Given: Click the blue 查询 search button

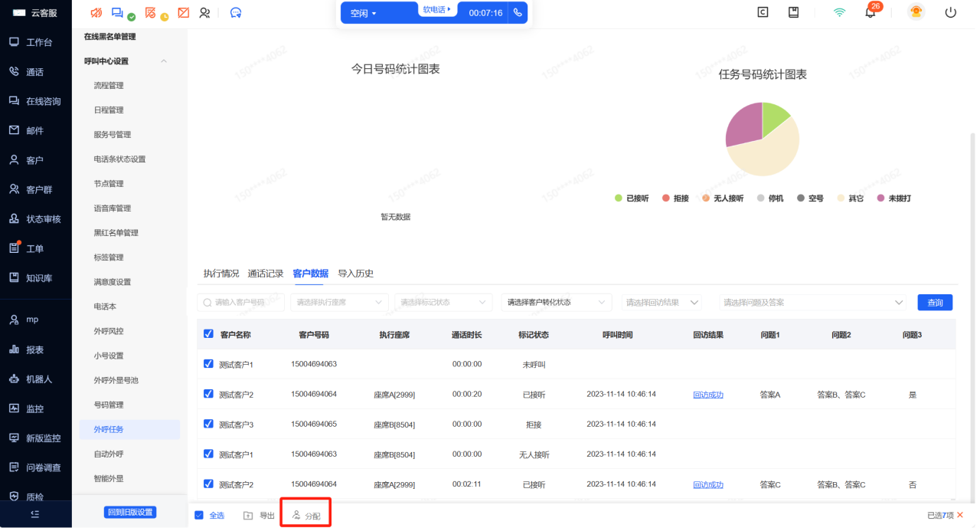Looking at the screenshot, I should (935, 303).
